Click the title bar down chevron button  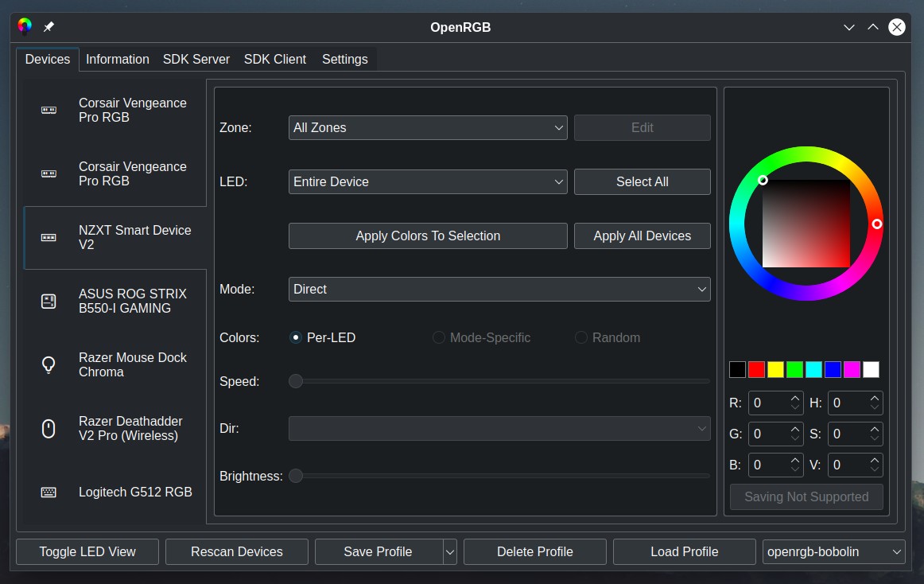pyautogui.click(x=849, y=27)
